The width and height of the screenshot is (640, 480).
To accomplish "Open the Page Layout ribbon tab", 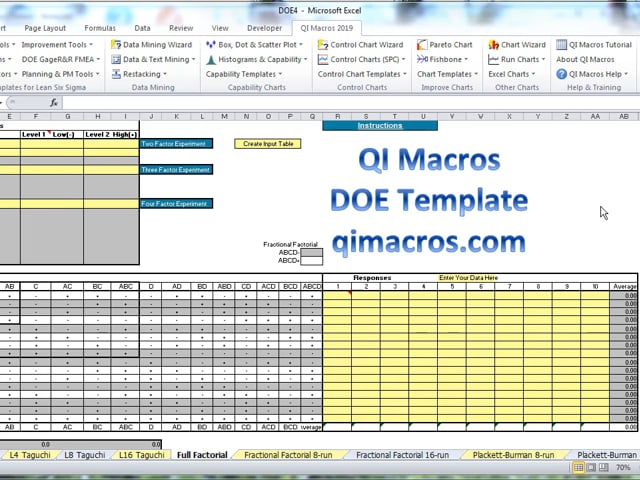I will [45, 28].
